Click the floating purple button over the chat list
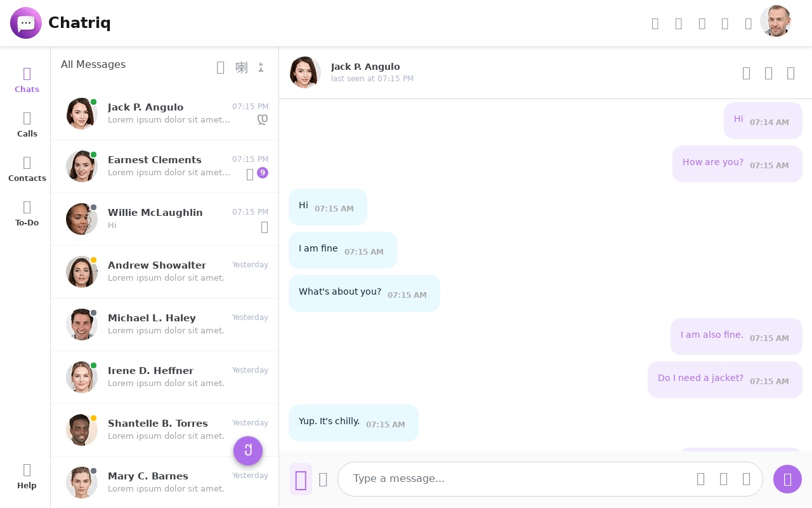The width and height of the screenshot is (812, 508). pyautogui.click(x=248, y=451)
